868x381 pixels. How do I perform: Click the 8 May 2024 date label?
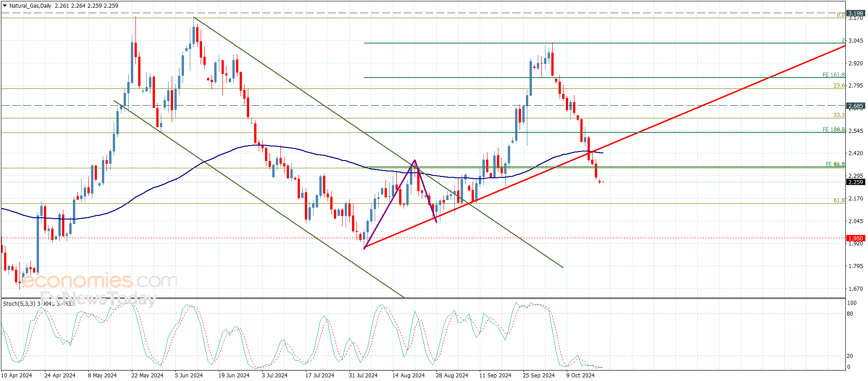pyautogui.click(x=102, y=375)
